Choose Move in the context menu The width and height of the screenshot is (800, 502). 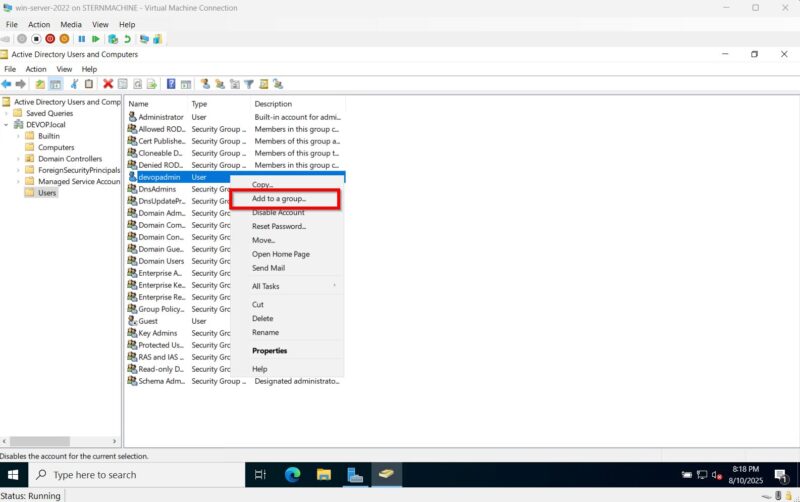pos(287,240)
